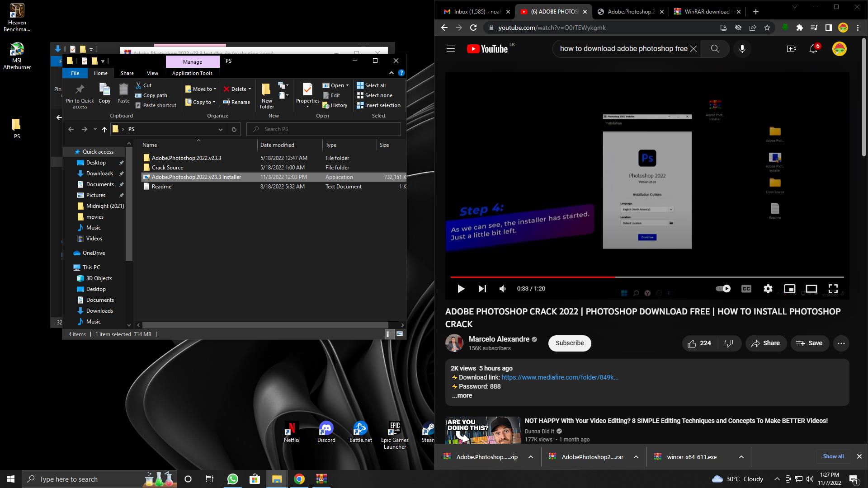
Task: Toggle the autoplay switch in player
Action: point(723,289)
